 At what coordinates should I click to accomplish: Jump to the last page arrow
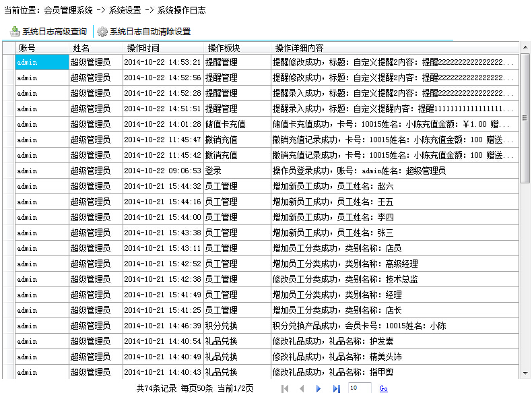click(x=337, y=388)
